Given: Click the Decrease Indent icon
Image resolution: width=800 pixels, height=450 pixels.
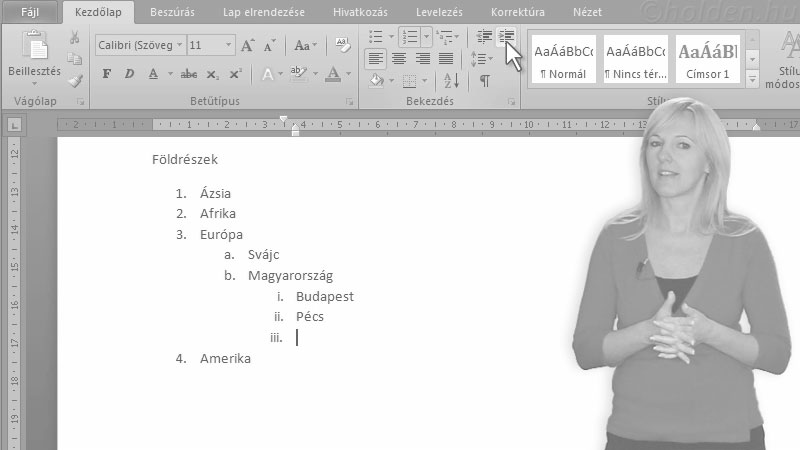Looking at the screenshot, I should [484, 37].
